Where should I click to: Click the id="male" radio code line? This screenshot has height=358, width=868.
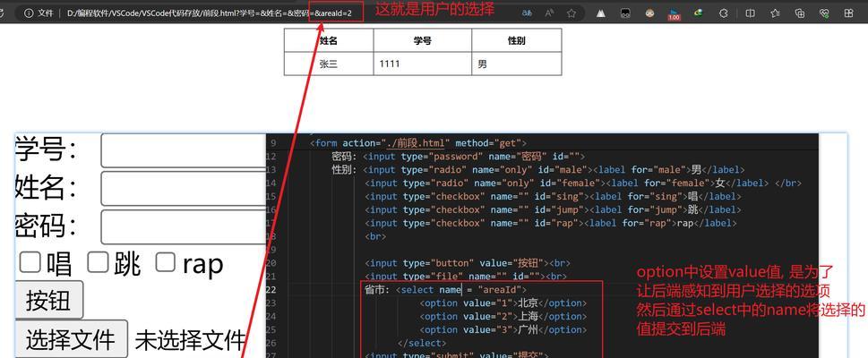tap(538, 170)
